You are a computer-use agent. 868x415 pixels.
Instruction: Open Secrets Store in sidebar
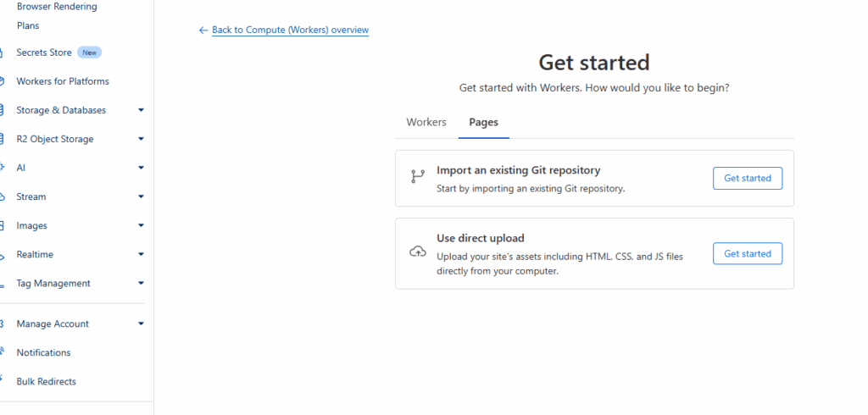(x=44, y=53)
